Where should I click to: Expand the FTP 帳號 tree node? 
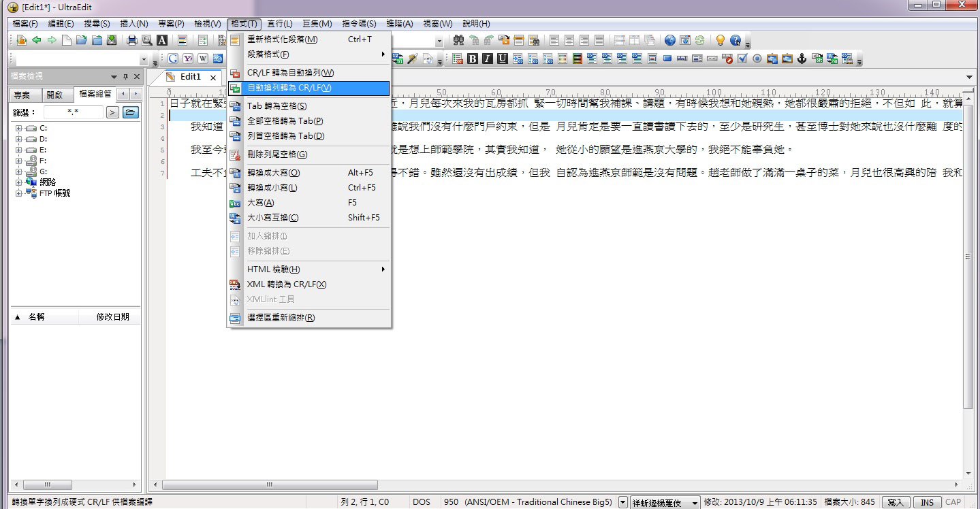tap(19, 193)
